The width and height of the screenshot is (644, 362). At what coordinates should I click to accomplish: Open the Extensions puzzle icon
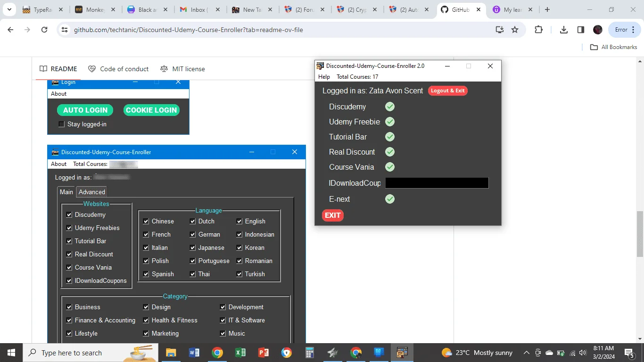click(538, 30)
